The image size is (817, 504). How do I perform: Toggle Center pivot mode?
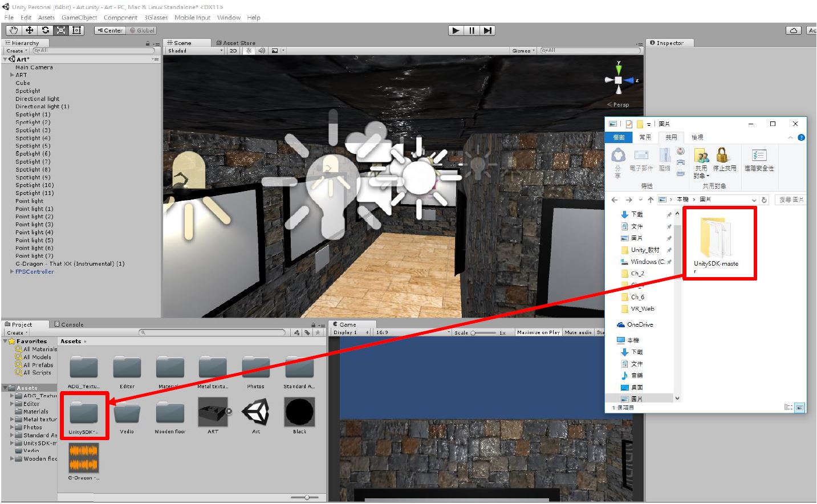[x=110, y=31]
